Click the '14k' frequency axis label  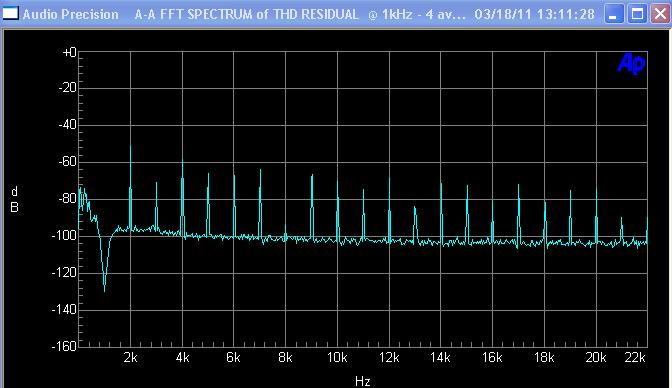(441, 358)
